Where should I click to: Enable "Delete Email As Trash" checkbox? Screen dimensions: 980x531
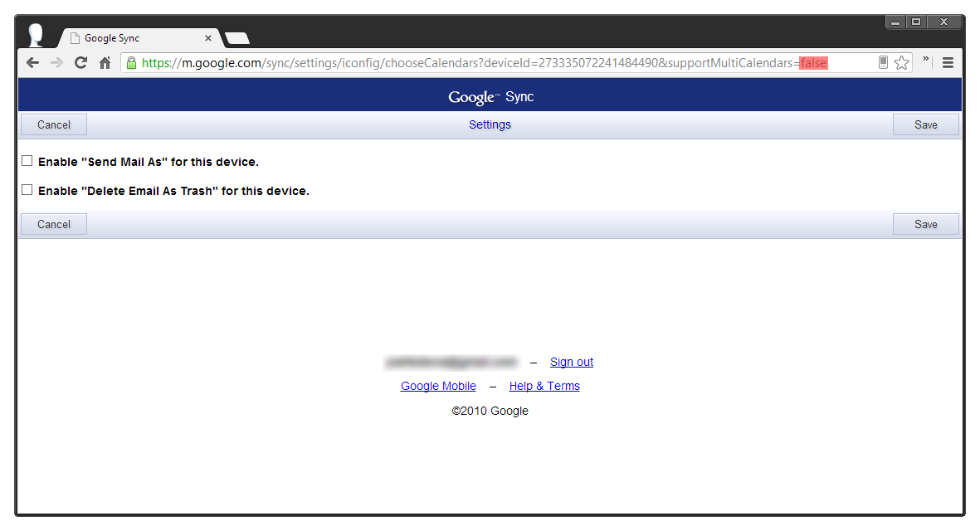[x=27, y=190]
